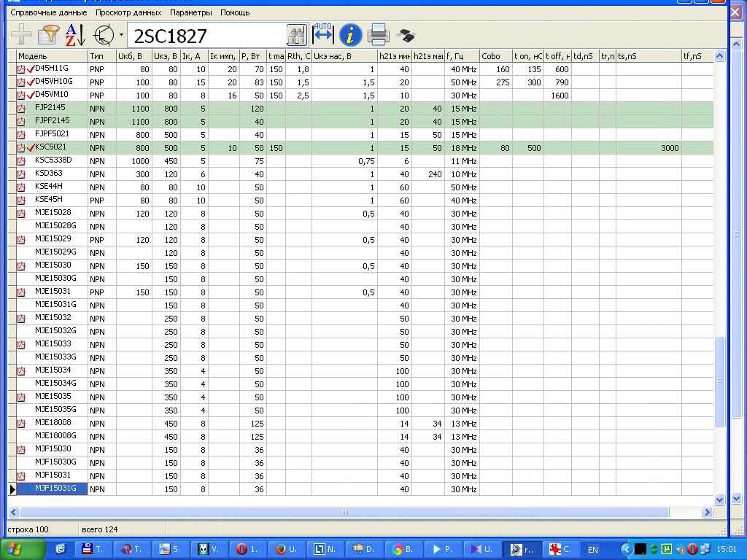
Task: Open the Параметры menu
Action: [190, 13]
